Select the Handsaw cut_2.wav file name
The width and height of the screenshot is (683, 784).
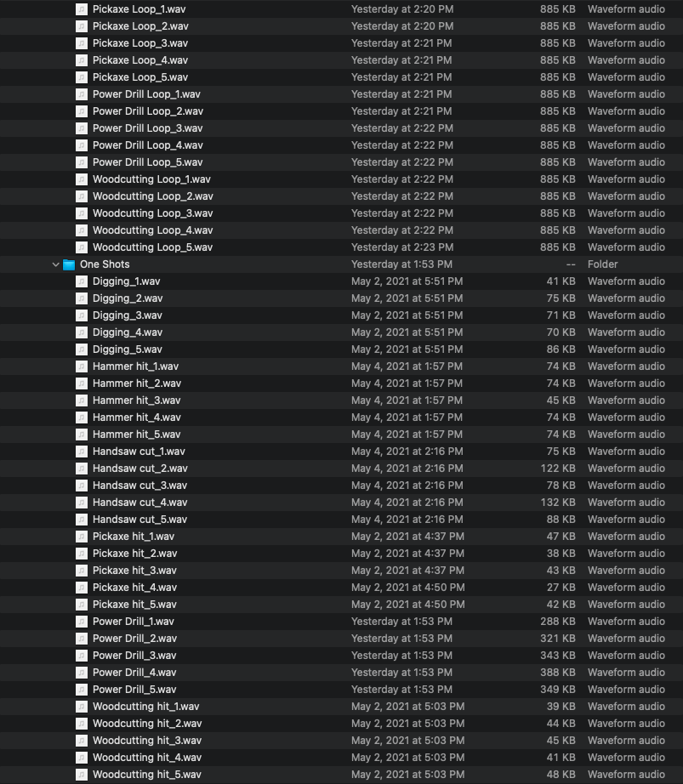pyautogui.click(x=139, y=469)
